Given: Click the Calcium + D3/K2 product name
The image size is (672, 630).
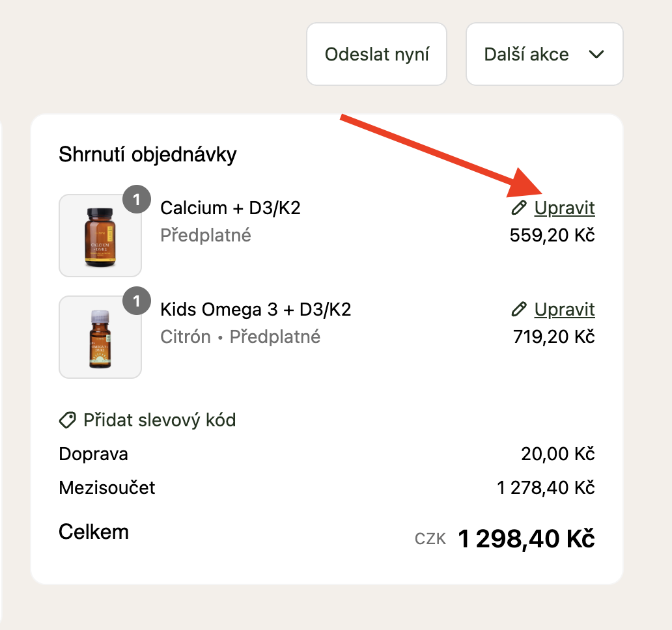Looking at the screenshot, I should 231,208.
